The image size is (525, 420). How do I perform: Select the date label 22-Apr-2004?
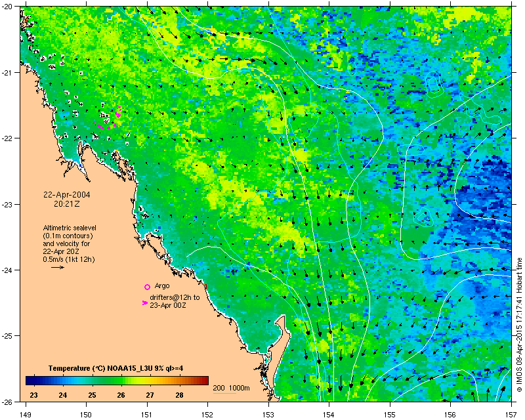pyautogui.click(x=67, y=195)
